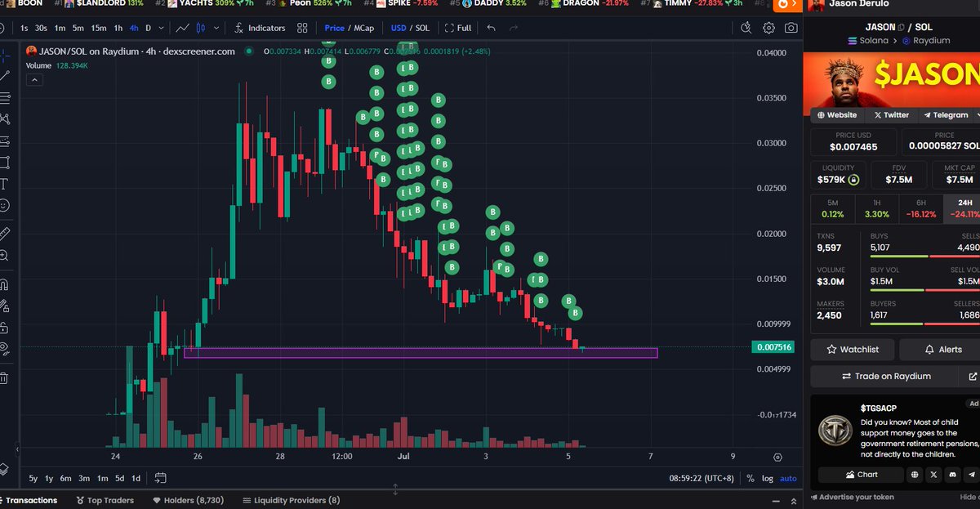This screenshot has height=509, width=980.
Task: Enter Full screen chart mode
Action: tap(458, 28)
